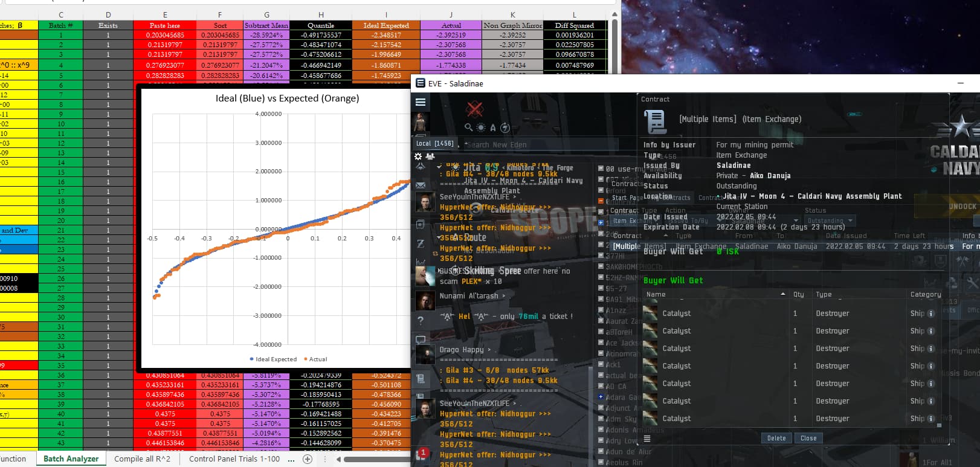The image size is (980, 467).
Task: Click the UNDOCK button
Action: pyautogui.click(x=963, y=207)
